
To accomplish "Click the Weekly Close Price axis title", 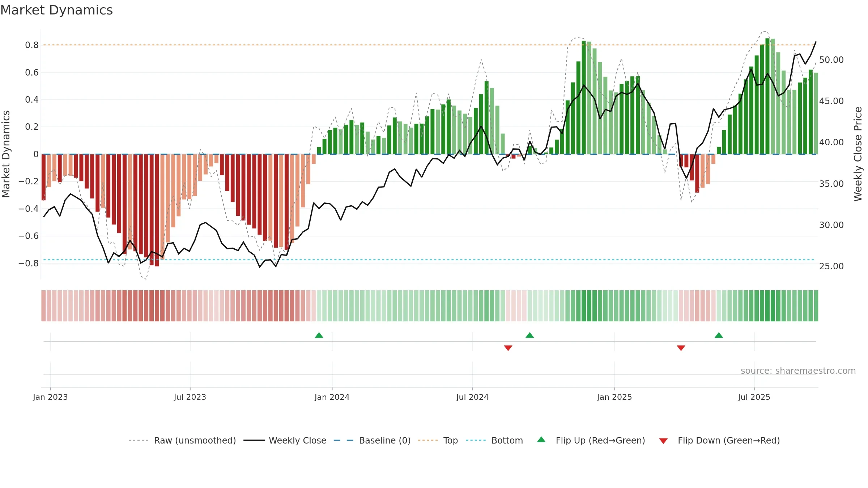I will (x=858, y=154).
